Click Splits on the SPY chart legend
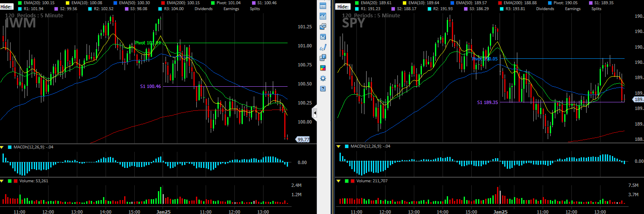 tap(596, 9)
